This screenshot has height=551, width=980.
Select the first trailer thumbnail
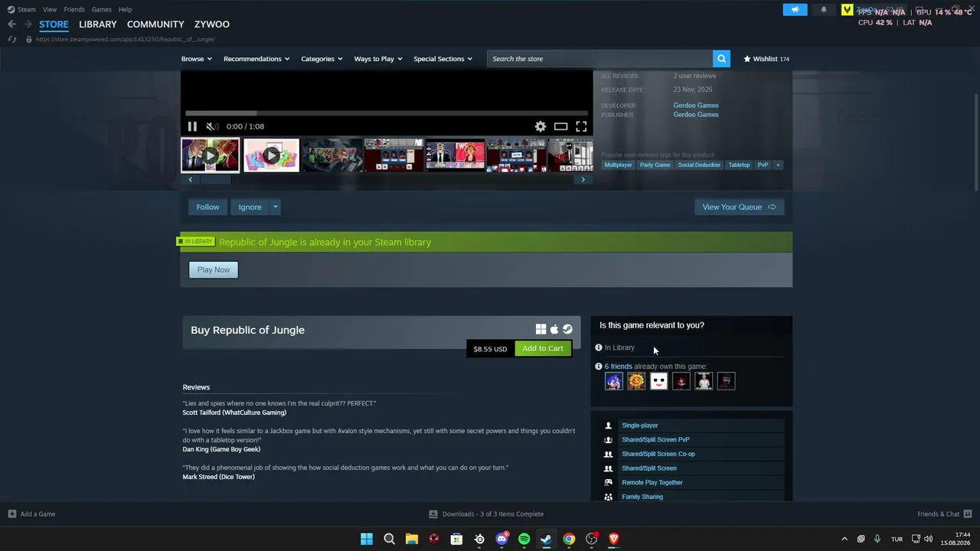click(x=211, y=155)
